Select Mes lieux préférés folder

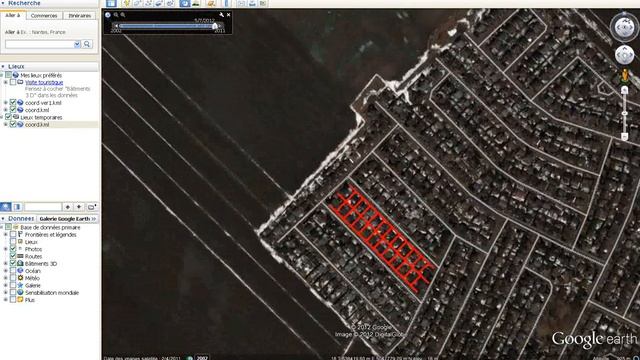click(x=41, y=75)
